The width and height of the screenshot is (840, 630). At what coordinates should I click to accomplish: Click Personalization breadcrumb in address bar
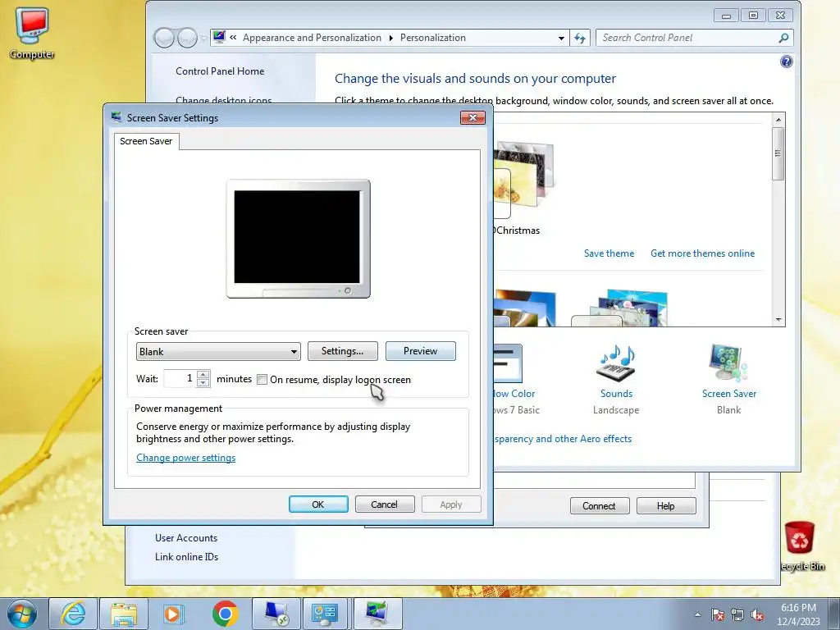coord(433,38)
